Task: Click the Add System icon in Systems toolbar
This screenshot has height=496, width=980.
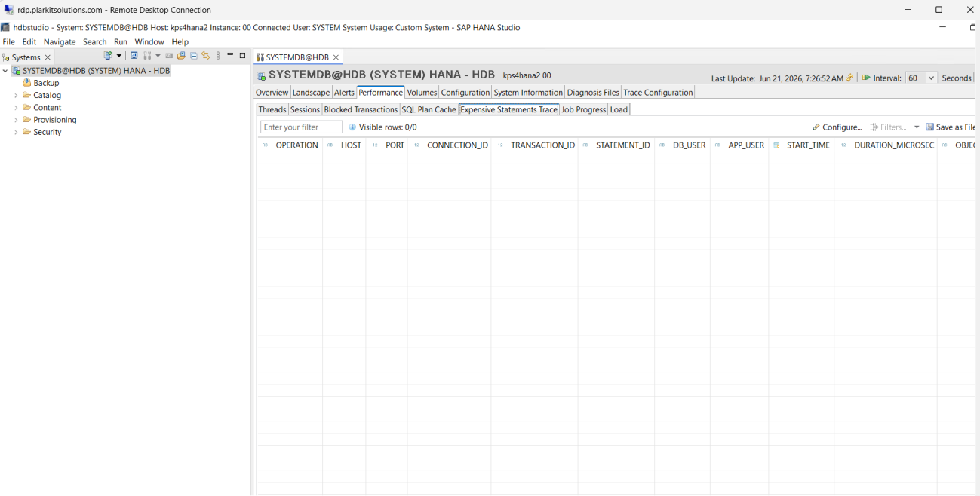Action: (108, 55)
